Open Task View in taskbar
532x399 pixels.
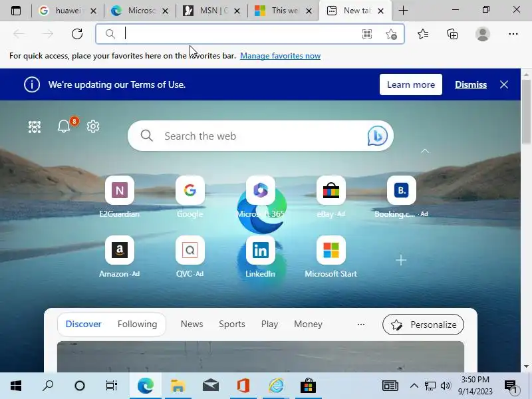111,386
